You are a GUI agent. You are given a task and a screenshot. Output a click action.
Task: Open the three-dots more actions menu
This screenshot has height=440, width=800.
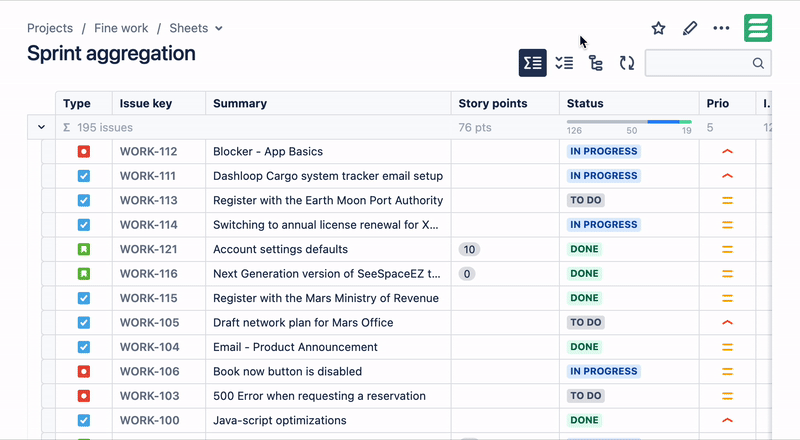coord(721,28)
